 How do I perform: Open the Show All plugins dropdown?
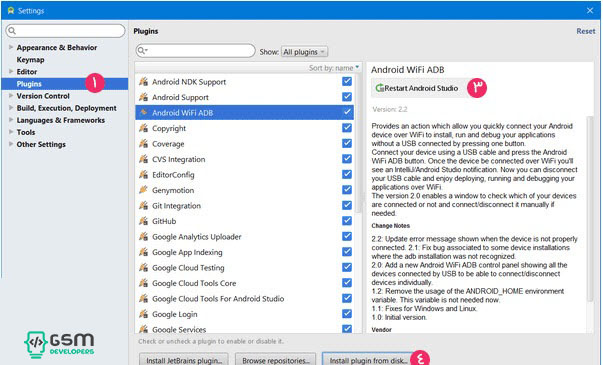[x=305, y=52]
